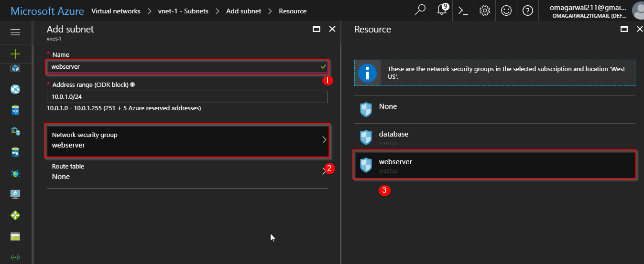Image resolution: width=644 pixels, height=264 pixels.
Task: Close the Resource blade
Action: 640,29
